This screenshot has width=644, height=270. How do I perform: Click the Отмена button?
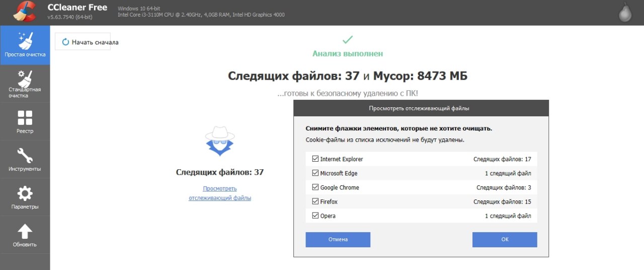click(338, 240)
